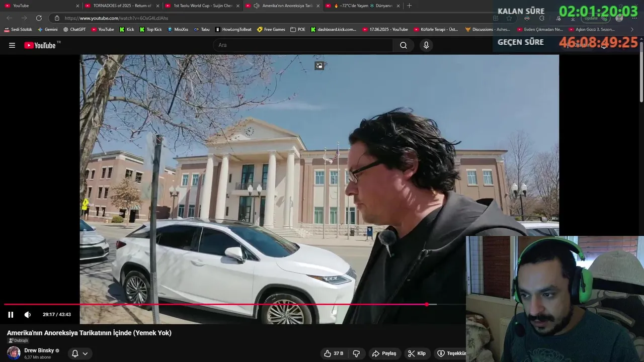
Task: Open dashboard.kick.com bookmark
Action: [333, 29]
